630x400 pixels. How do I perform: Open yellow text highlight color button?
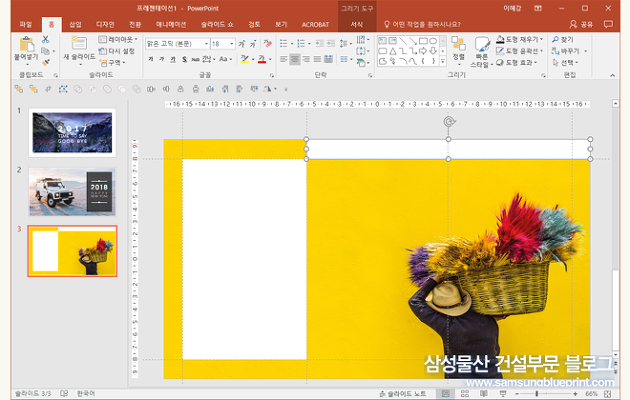(245, 59)
